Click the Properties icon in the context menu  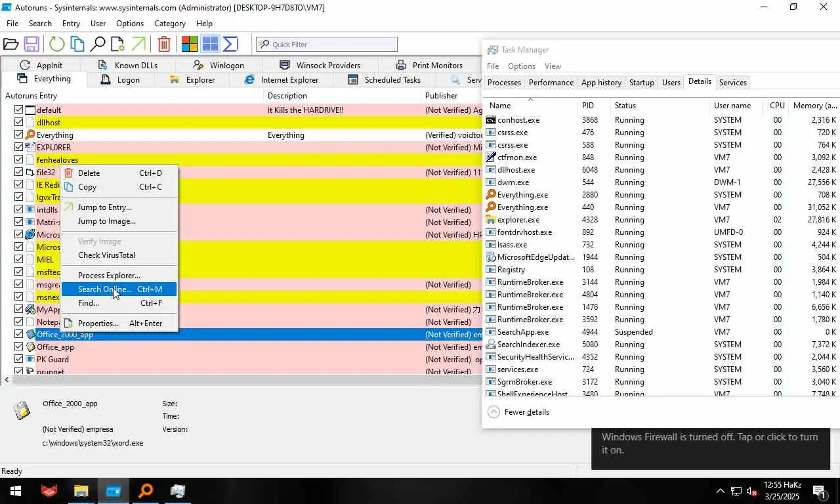[69, 324]
